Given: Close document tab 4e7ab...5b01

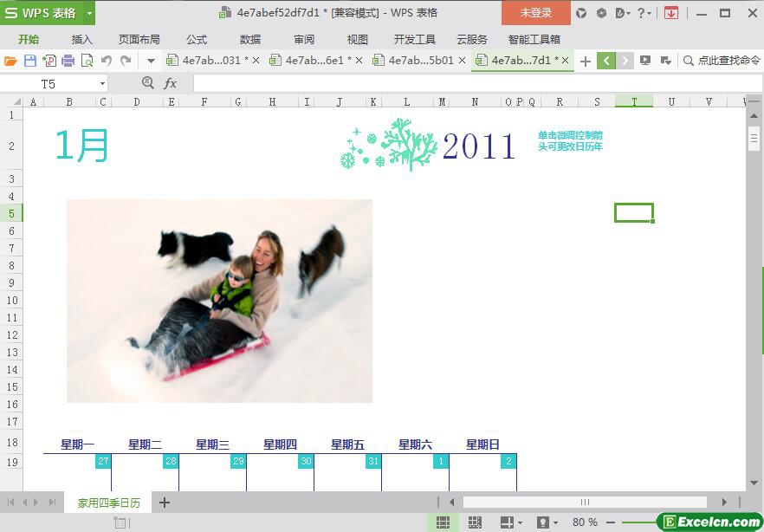Looking at the screenshot, I should point(462,61).
